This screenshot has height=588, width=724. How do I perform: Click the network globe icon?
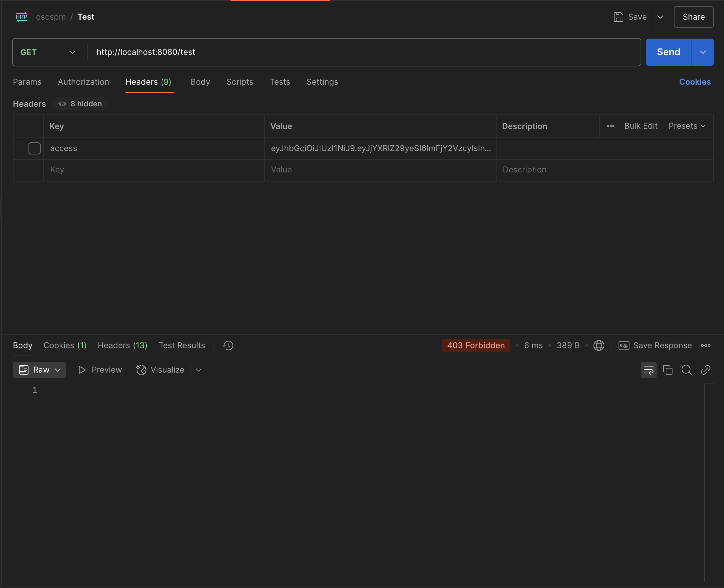coord(599,345)
